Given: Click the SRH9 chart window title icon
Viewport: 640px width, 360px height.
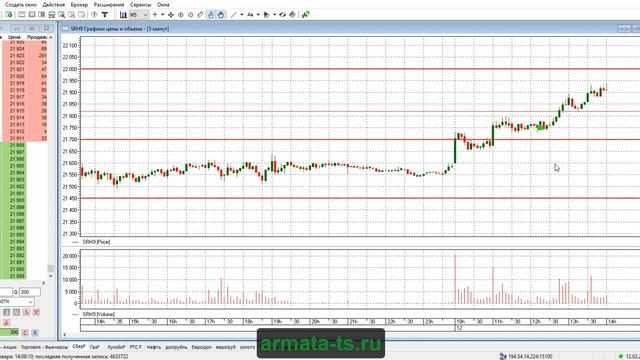Looking at the screenshot, I should click(x=65, y=29).
